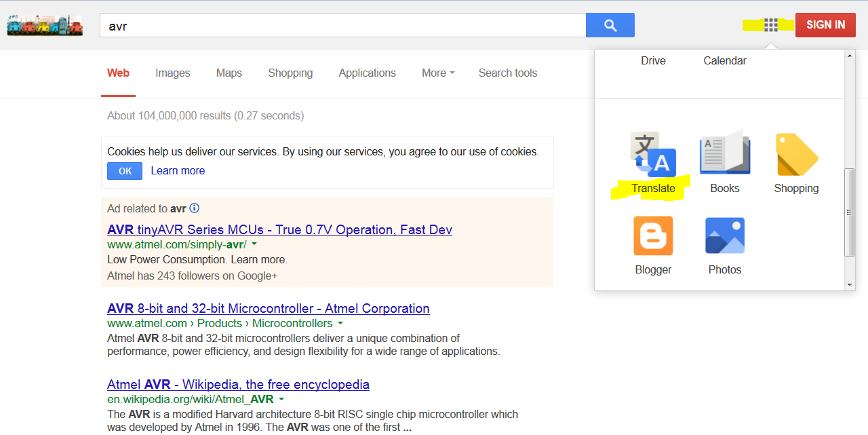Click the apps panel scrollbar thumb
Screen dimensions: 868x435
pos(850,212)
